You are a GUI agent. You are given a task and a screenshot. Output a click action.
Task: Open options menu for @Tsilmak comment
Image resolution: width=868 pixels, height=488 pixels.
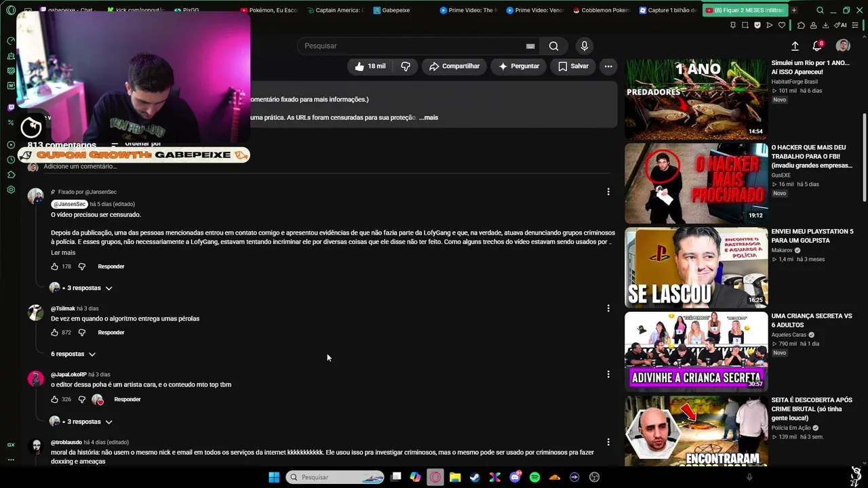pos(608,308)
